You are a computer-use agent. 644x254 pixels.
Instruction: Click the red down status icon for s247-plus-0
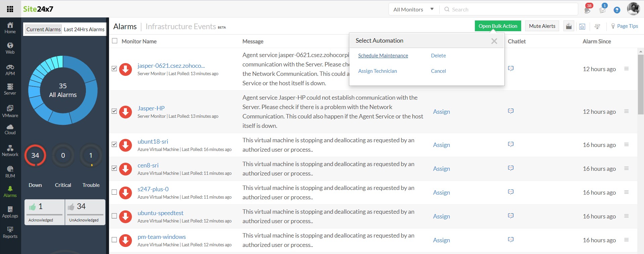coord(126,193)
